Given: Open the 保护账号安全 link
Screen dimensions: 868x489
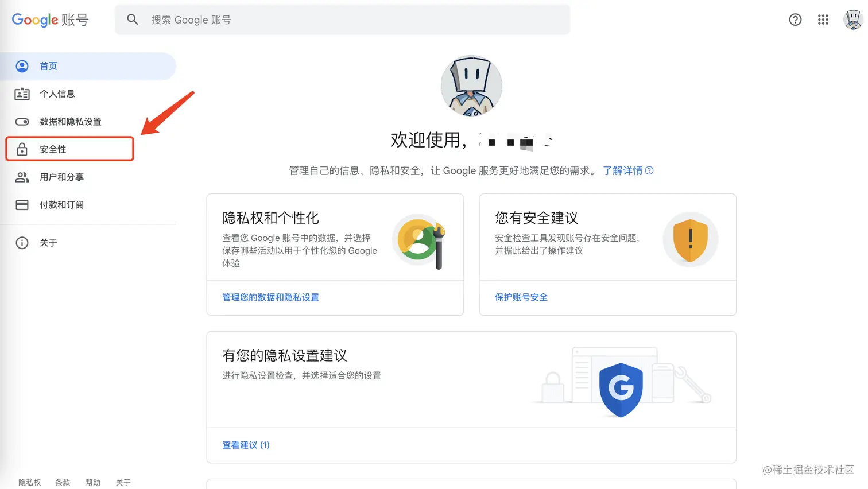Looking at the screenshot, I should click(521, 297).
